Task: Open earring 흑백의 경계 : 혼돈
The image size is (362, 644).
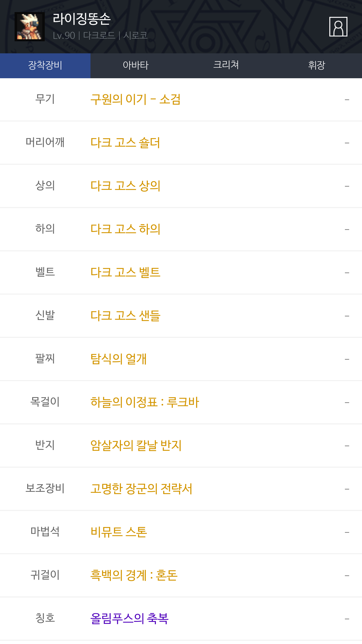Action: [x=134, y=575]
